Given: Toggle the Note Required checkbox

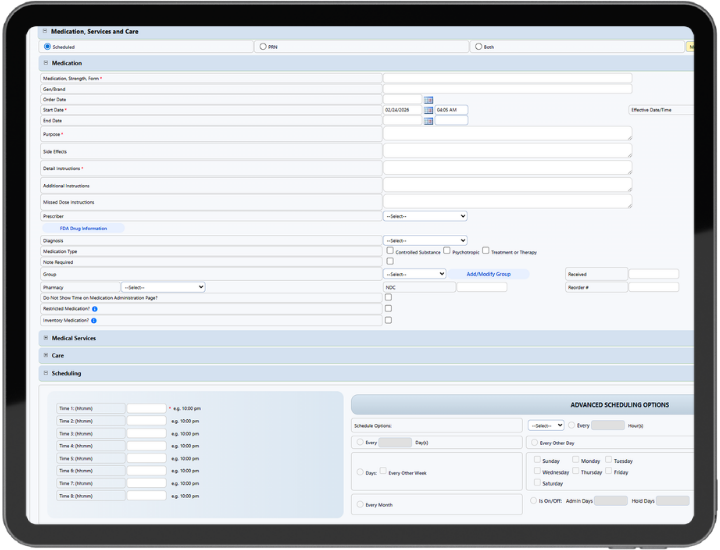Looking at the screenshot, I should click(390, 261).
